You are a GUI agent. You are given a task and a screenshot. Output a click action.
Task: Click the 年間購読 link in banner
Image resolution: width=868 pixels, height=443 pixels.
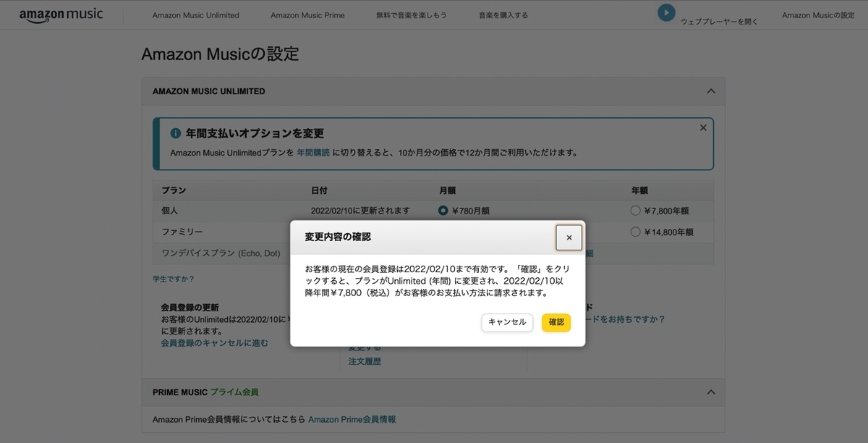(x=313, y=153)
